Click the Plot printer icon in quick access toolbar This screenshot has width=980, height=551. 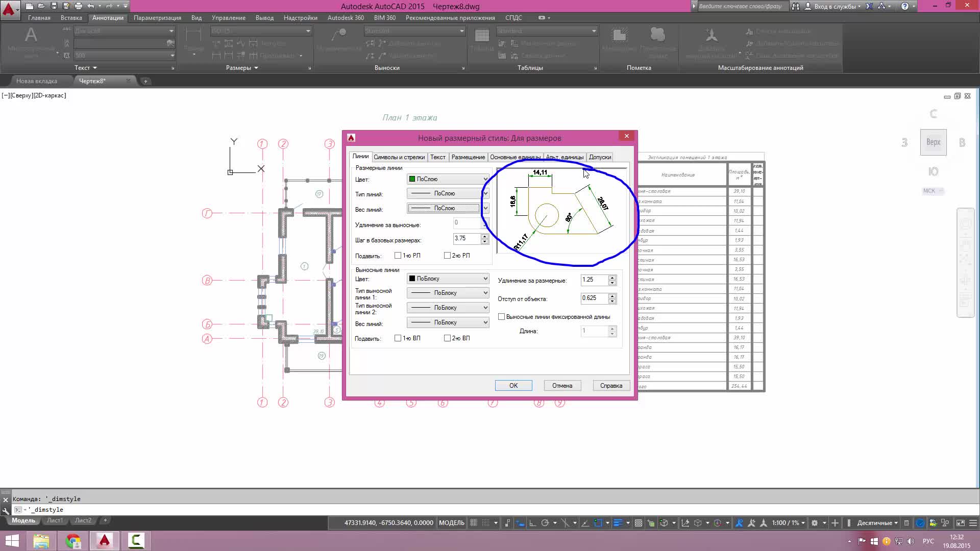(x=78, y=6)
